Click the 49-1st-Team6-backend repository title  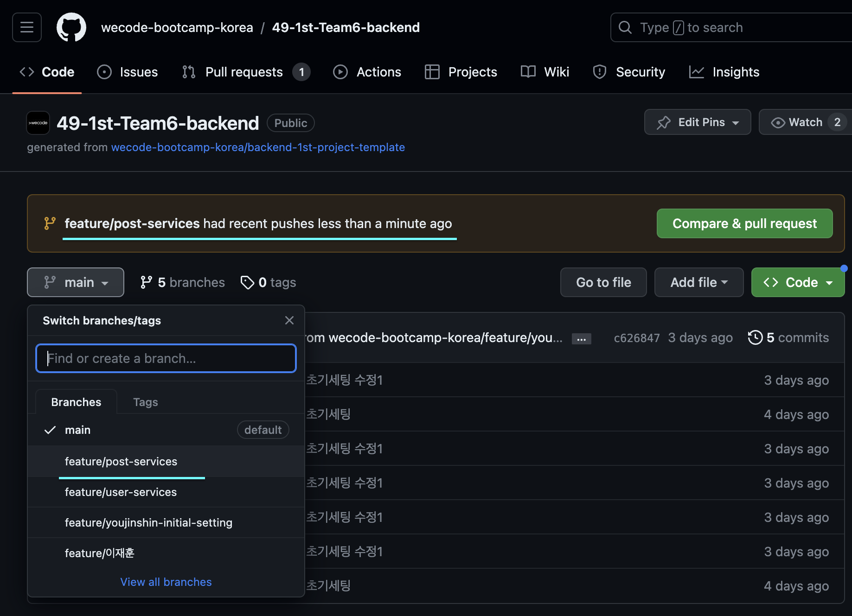[158, 123]
